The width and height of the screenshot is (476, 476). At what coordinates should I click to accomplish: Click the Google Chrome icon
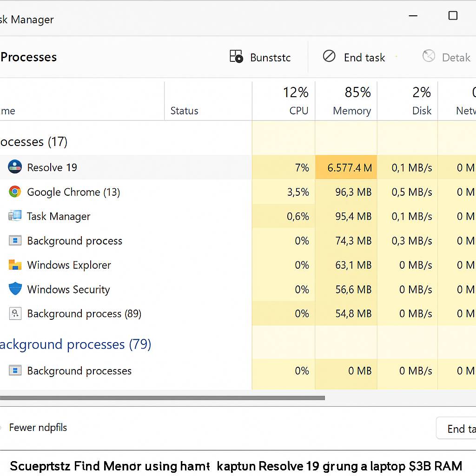(x=15, y=192)
